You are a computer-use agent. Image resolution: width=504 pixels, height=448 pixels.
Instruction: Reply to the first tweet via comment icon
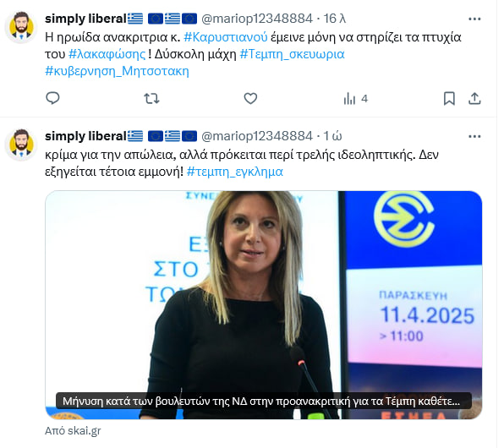pyautogui.click(x=52, y=98)
